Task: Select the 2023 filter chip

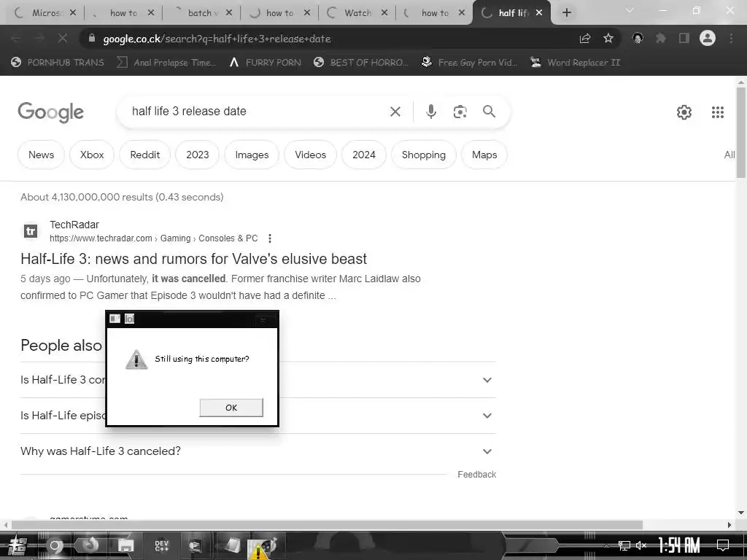Action: tap(197, 155)
